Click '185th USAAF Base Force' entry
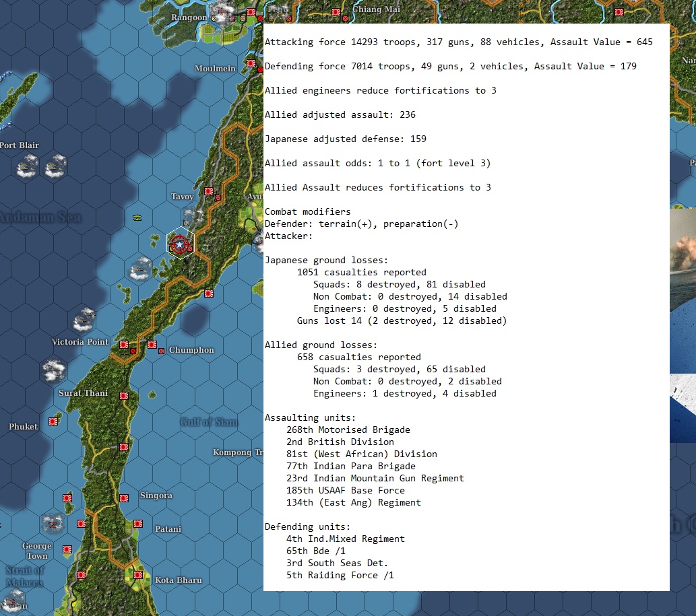Screen dimensions: 696x616 (346, 491)
